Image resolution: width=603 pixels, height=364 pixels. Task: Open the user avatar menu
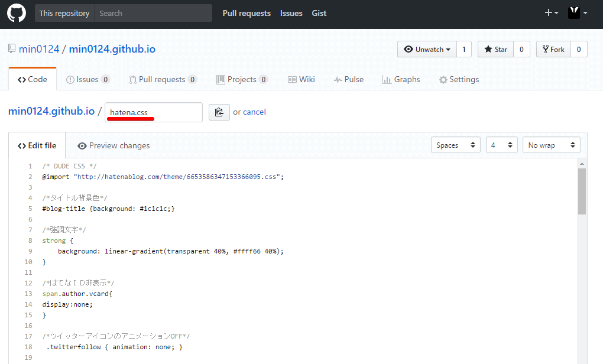tap(578, 12)
